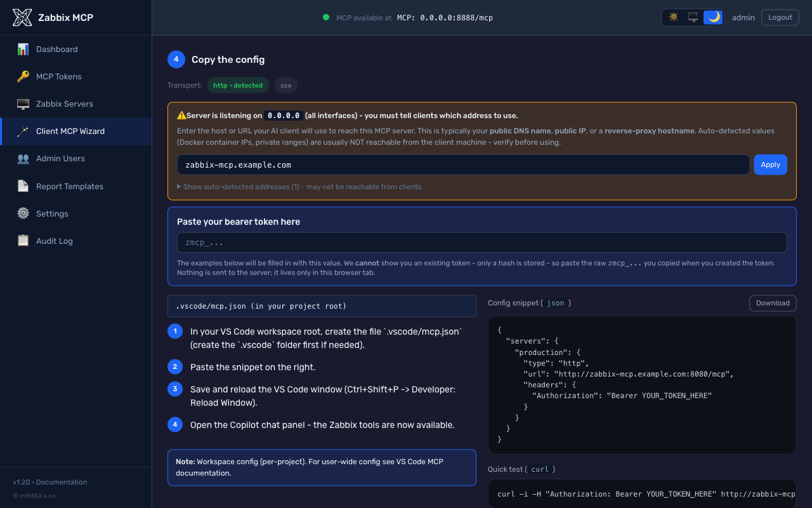This screenshot has width=812, height=508.
Task: Click the initMAX s.r.o. copyright text
Action: point(35,495)
